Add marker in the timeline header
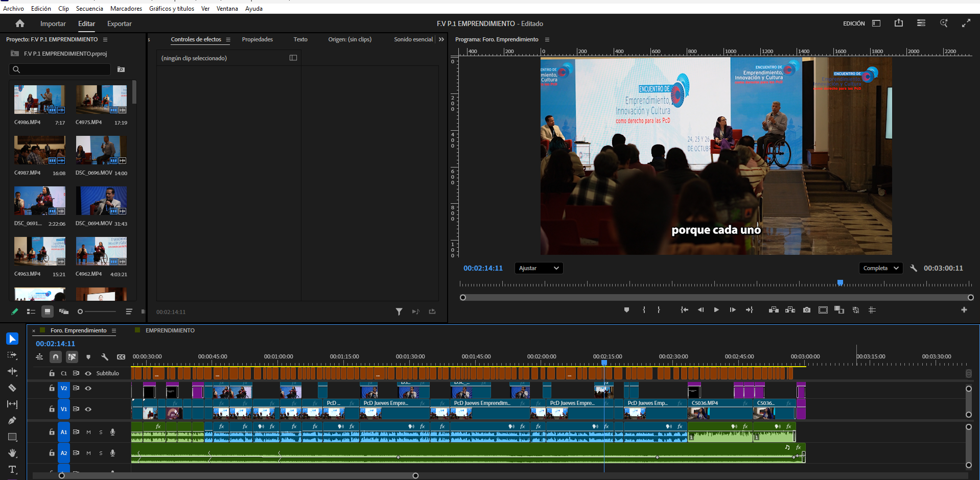The height and width of the screenshot is (480, 980). (88, 357)
